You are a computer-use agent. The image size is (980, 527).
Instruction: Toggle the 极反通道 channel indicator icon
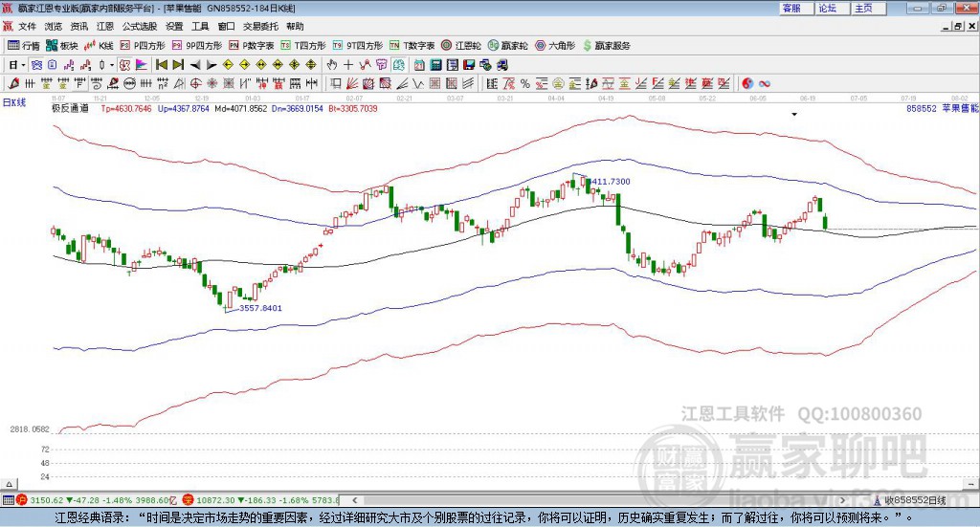click(124, 65)
